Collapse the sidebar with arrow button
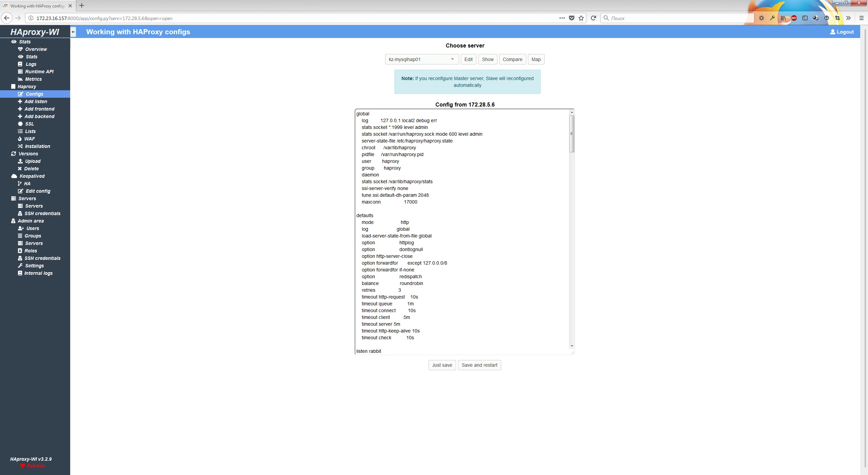The image size is (868, 475). [x=73, y=32]
